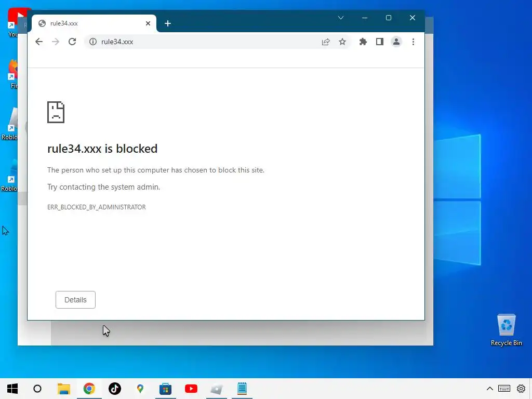Maximize the Chrome window
This screenshot has height=399, width=532.
point(389,18)
